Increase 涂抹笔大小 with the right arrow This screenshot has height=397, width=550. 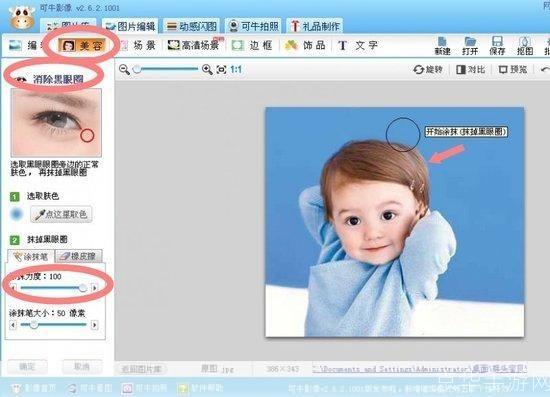(94, 325)
